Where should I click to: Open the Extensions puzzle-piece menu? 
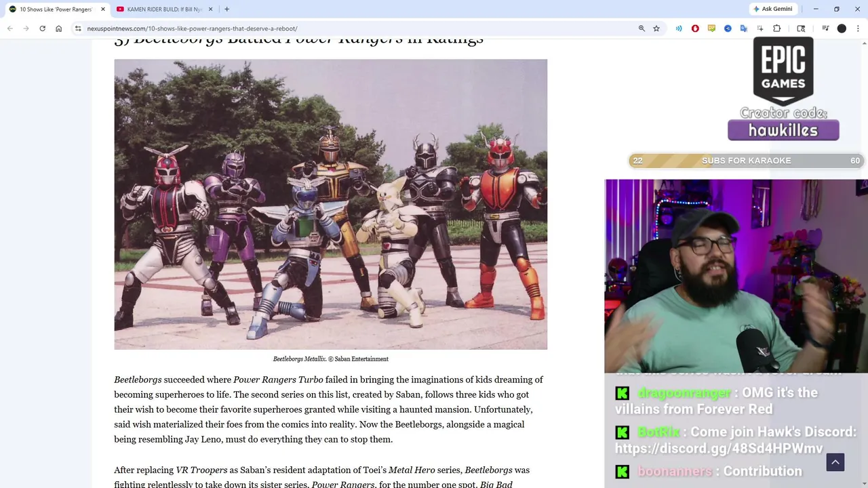(x=777, y=28)
